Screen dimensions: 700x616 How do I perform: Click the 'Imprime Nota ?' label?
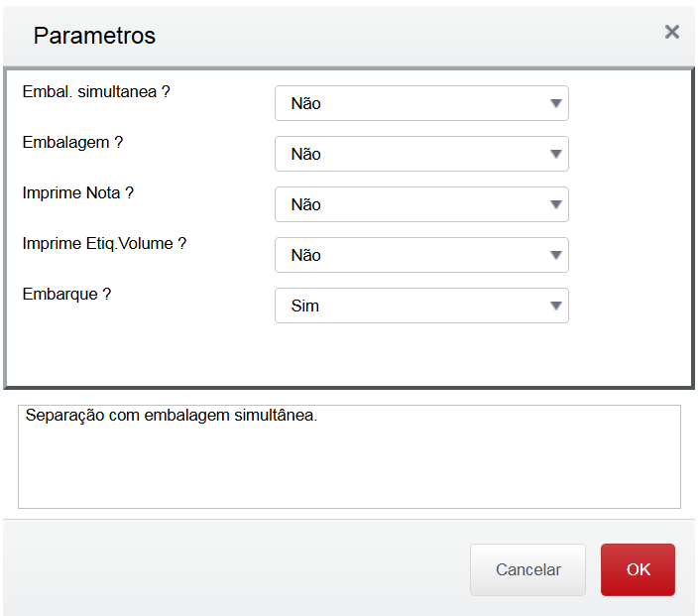click(x=77, y=193)
